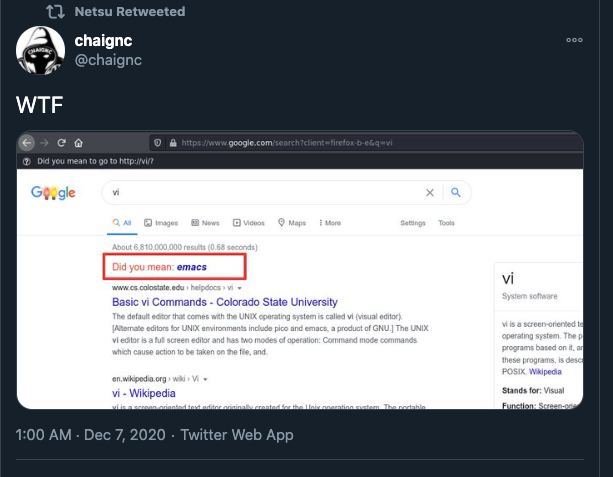Open the Videos results tab
Screen dimensions: 613x477
(249, 223)
